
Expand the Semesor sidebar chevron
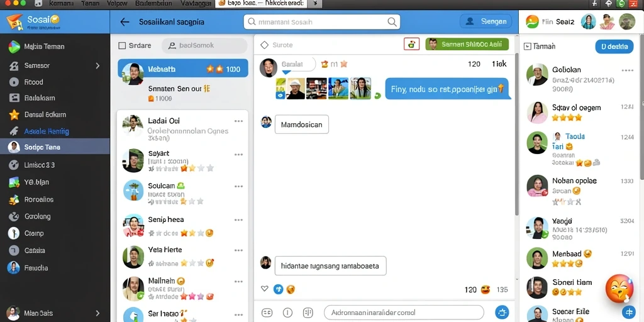[97, 65]
